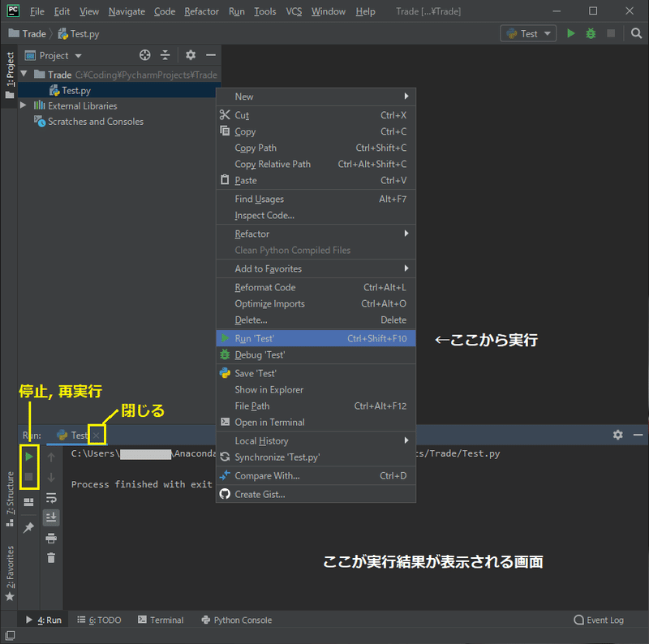The image size is (649, 644).
Task: Click the Stop square icon in top toolbar
Action: 611,33
